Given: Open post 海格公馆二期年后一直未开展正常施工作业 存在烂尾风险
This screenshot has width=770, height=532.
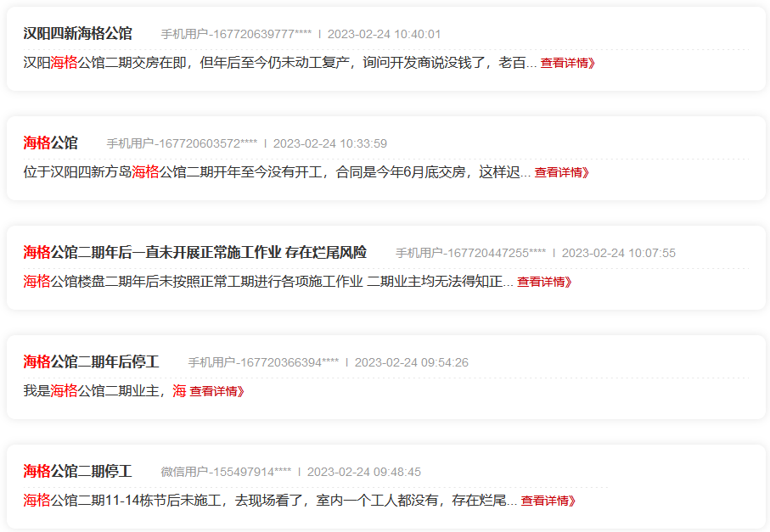Looking at the screenshot, I should pos(195,253).
